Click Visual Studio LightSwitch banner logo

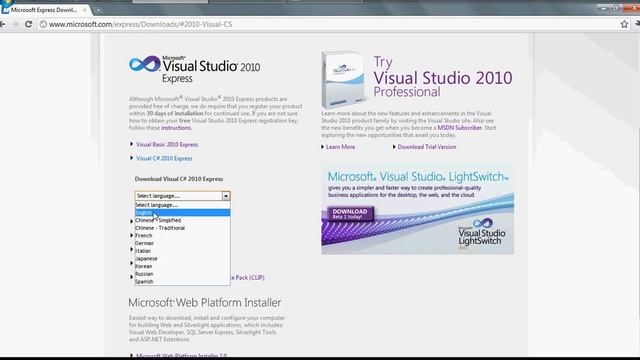pyautogui.click(x=482, y=233)
